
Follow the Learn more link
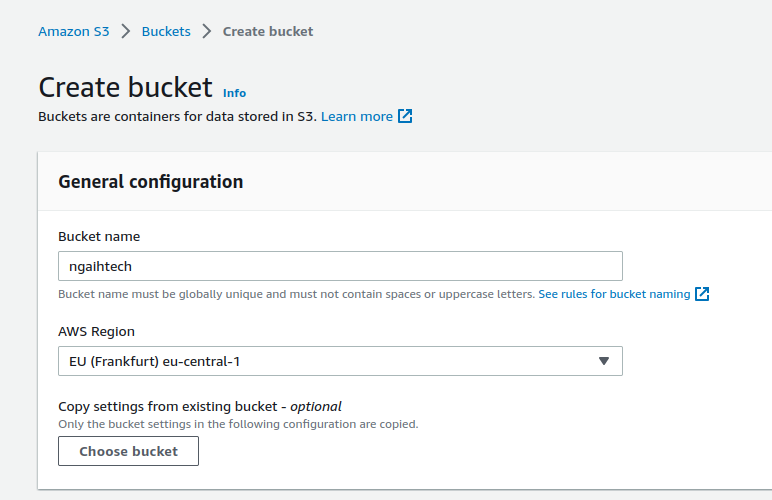click(357, 117)
